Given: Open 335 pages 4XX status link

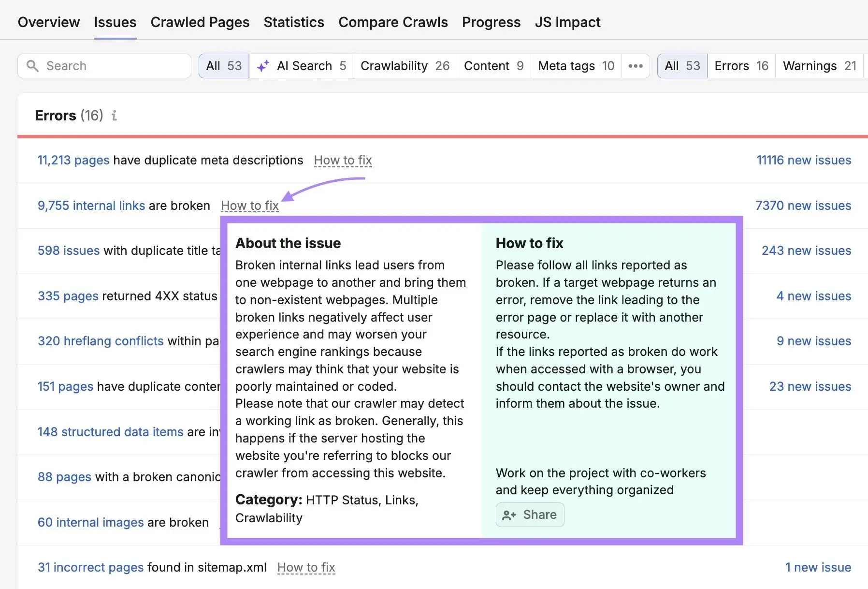Looking at the screenshot, I should pos(68,296).
